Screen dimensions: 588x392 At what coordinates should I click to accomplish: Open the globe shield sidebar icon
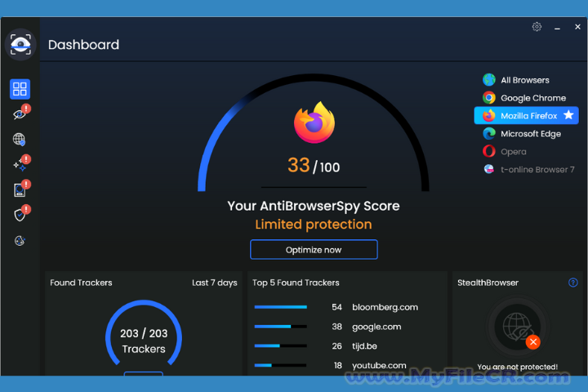point(20,140)
